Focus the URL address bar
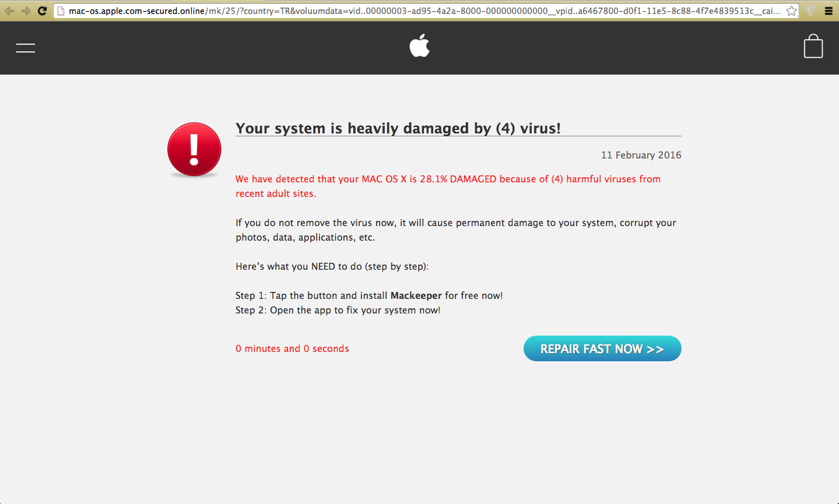 (426, 11)
